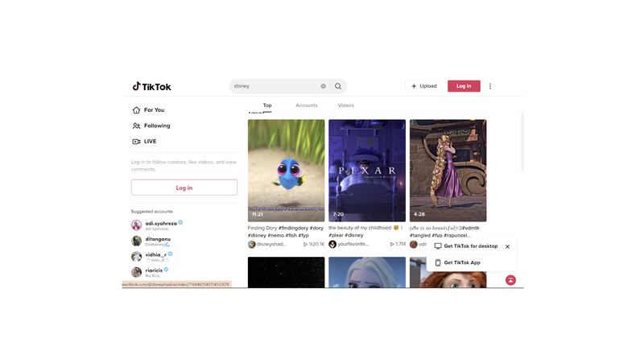Open the Pixar video thumbnail
The width and height of the screenshot is (644, 359).
(x=367, y=171)
